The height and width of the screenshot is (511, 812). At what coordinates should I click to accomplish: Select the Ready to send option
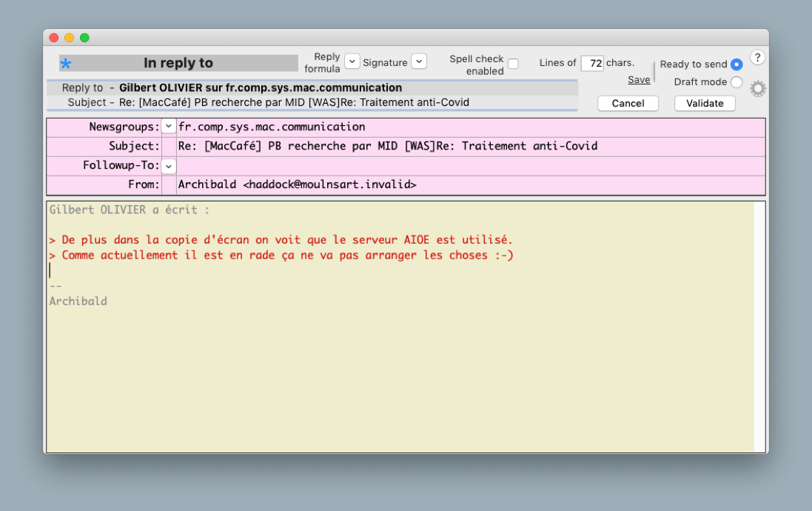click(x=736, y=64)
